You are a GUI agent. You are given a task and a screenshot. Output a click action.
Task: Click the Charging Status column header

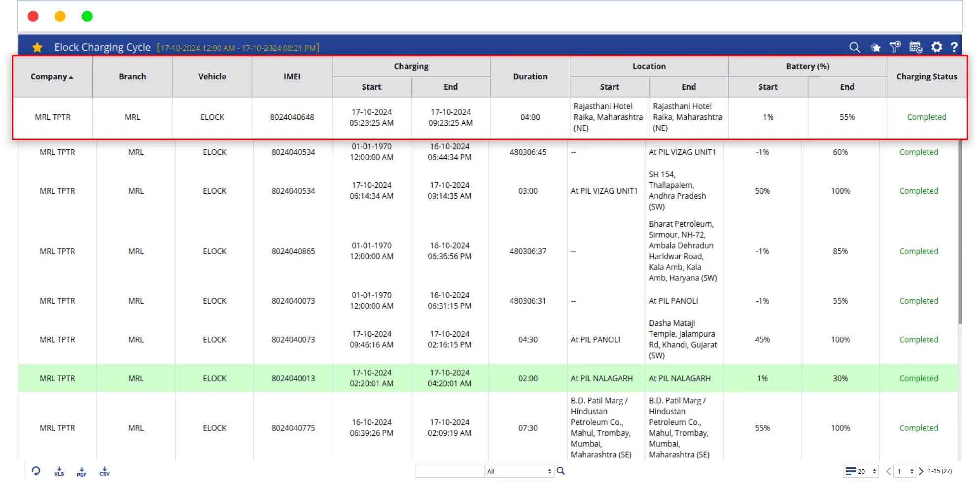click(926, 76)
